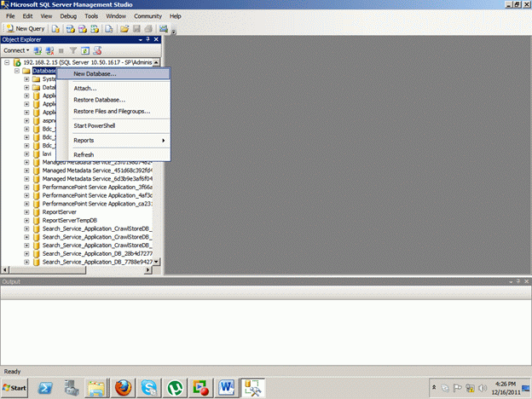Image resolution: width=532 pixels, height=399 pixels.
Task: Open the Connect dropdown in Object Explorer
Action: (16, 50)
